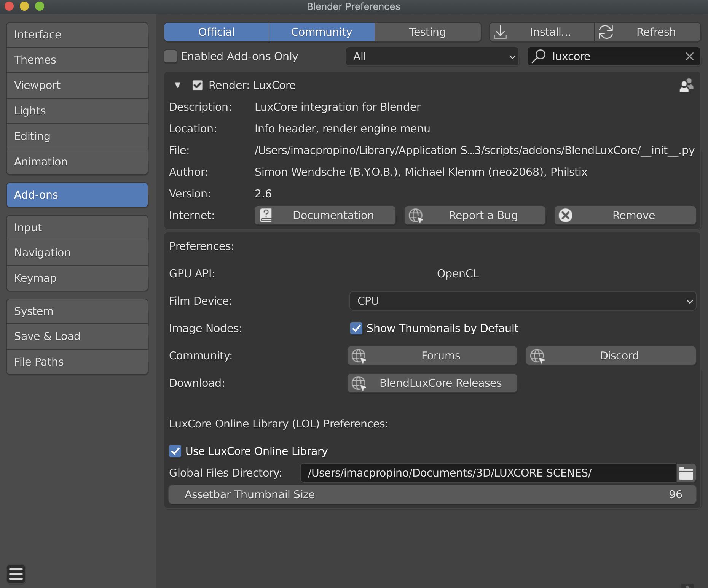Image resolution: width=708 pixels, height=588 pixels.
Task: Click the Remove add-on button
Action: [625, 216]
